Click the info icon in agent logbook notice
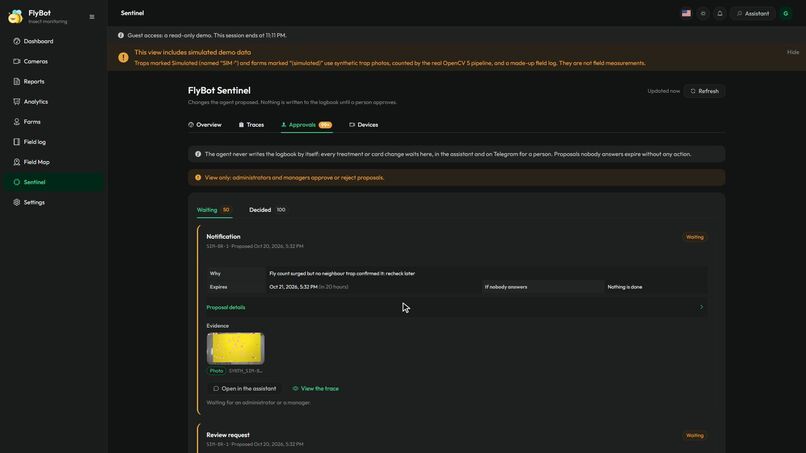The width and height of the screenshot is (806, 453). coord(198,154)
